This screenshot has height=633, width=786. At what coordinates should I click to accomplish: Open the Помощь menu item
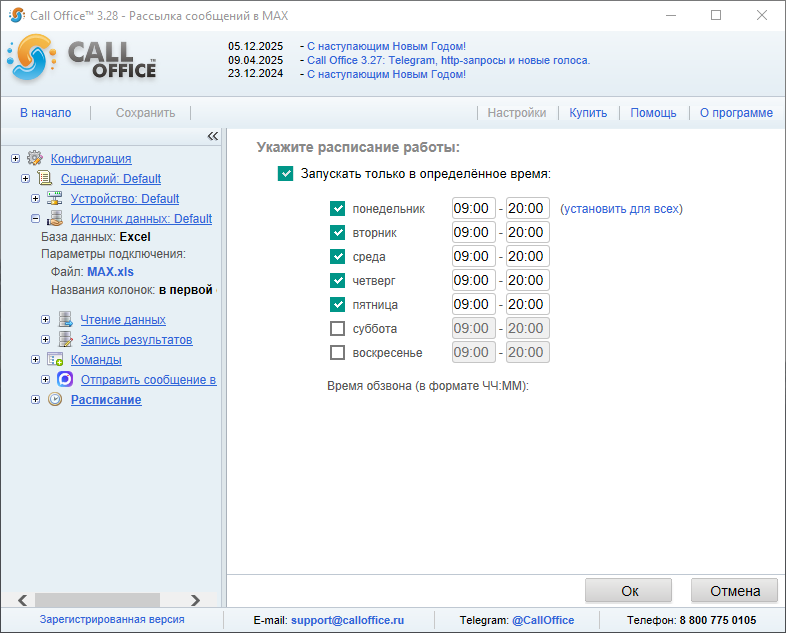pos(653,113)
